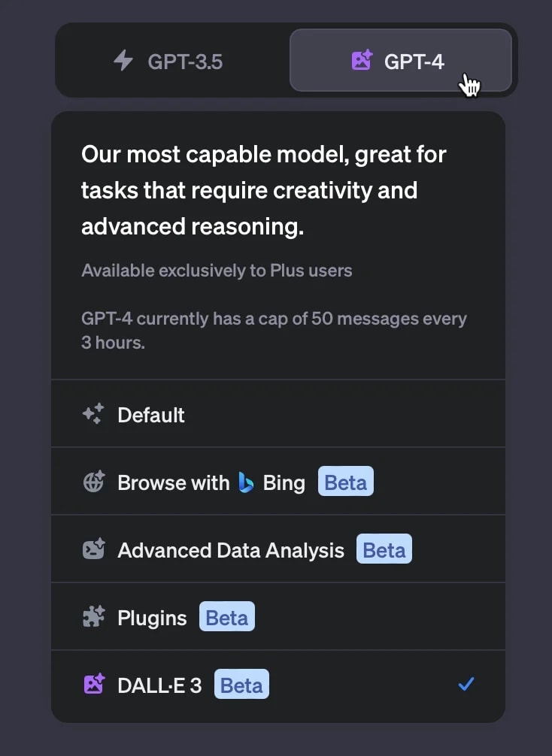Click the blue checkmark next to DALL·E 3
552x756 pixels.
click(x=466, y=684)
